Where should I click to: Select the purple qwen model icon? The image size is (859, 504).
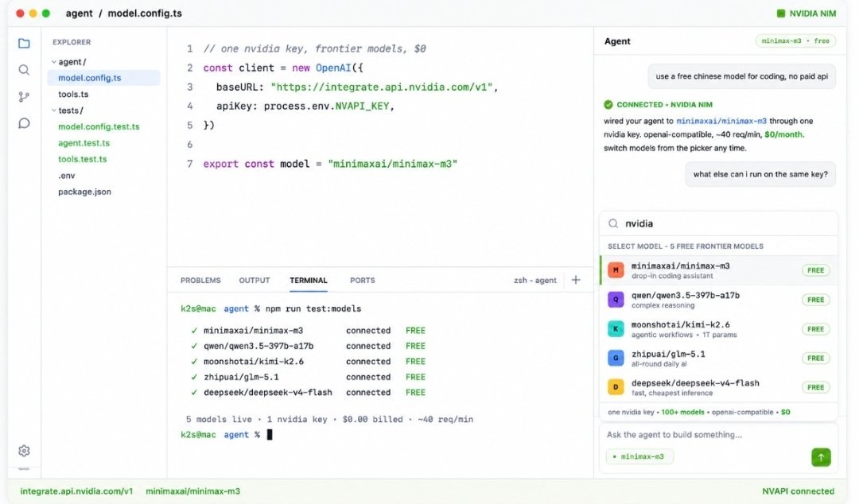(616, 300)
